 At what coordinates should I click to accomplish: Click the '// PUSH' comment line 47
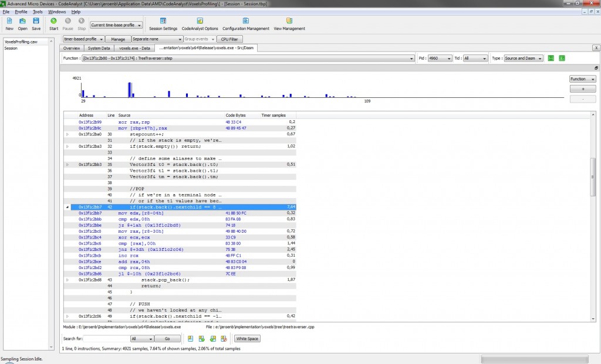(x=180, y=304)
